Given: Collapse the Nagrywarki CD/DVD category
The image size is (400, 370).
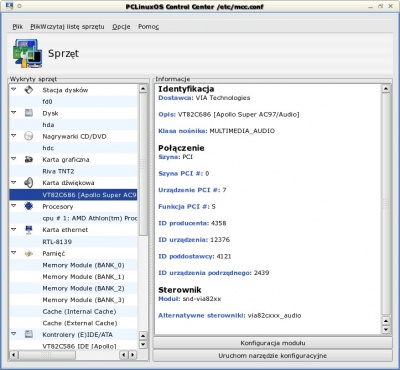Looking at the screenshot, I should click(14, 136).
